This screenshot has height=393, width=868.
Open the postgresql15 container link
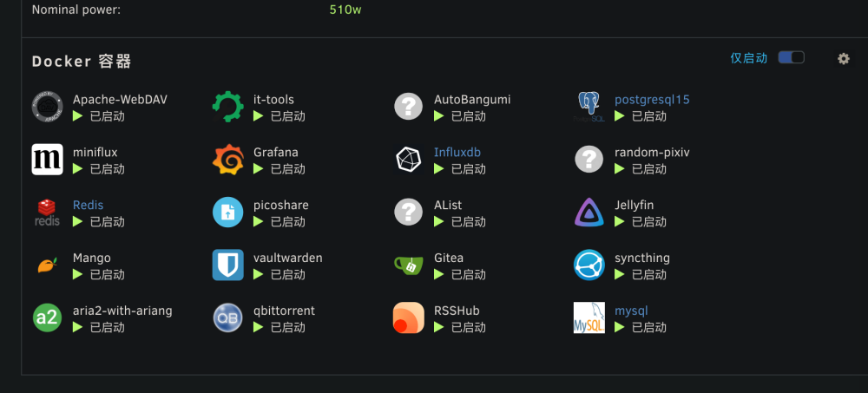point(652,100)
